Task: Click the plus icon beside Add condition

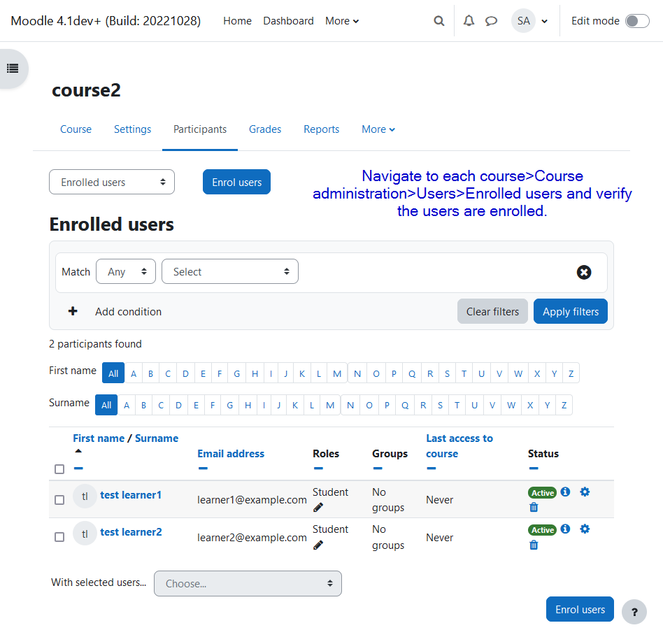Action: (x=73, y=311)
